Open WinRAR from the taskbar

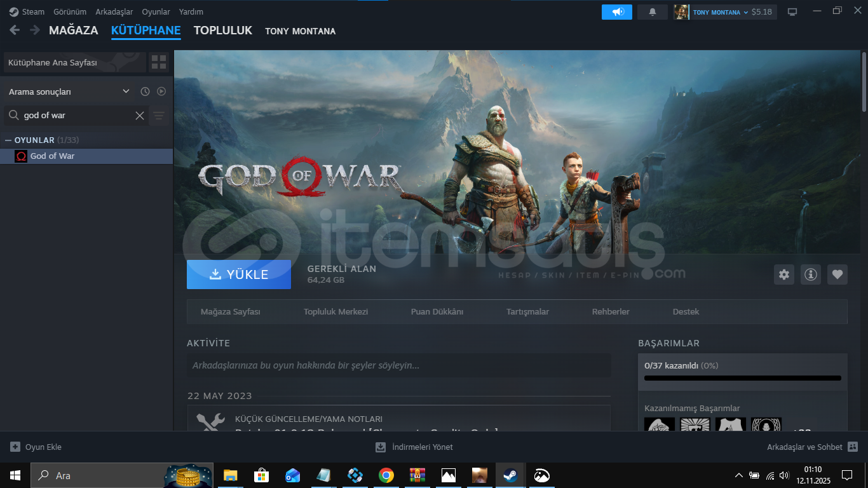417,475
